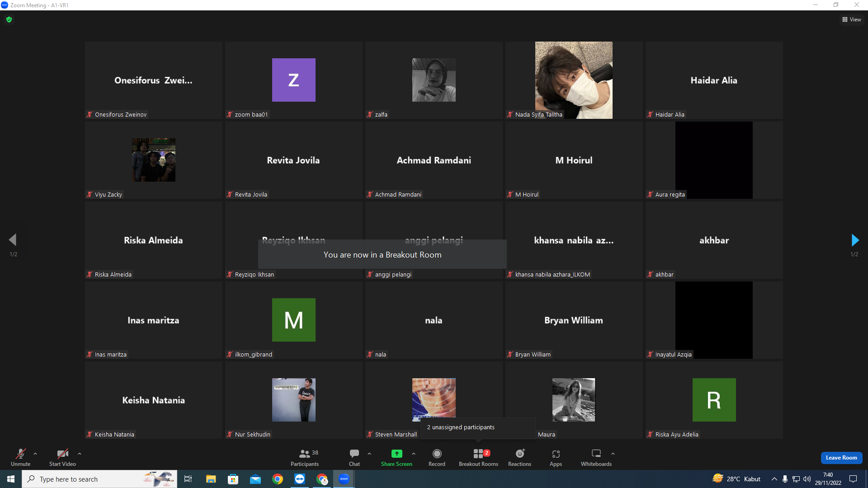This screenshot has height=488, width=868.
Task: Open Whiteboards
Action: (x=596, y=457)
